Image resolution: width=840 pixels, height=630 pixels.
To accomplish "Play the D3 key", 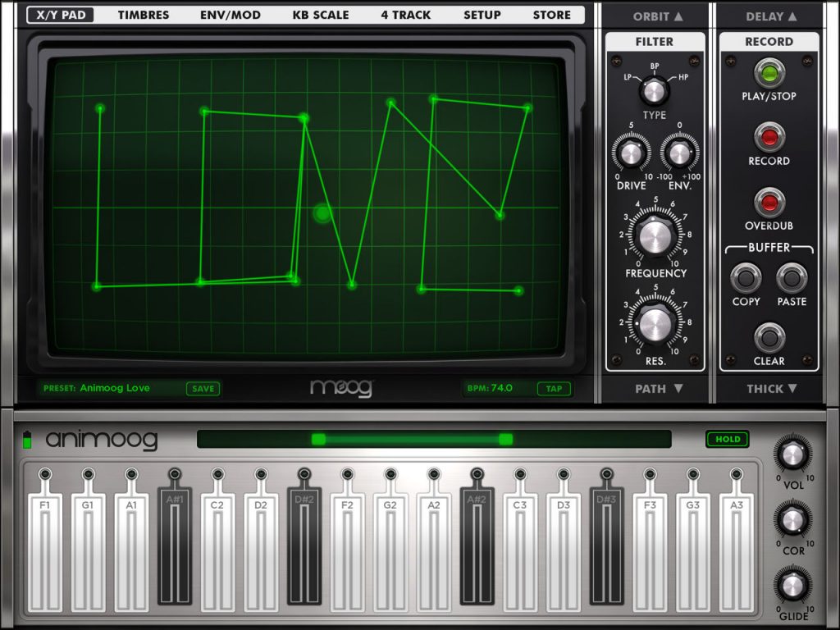I will pyautogui.click(x=564, y=552).
